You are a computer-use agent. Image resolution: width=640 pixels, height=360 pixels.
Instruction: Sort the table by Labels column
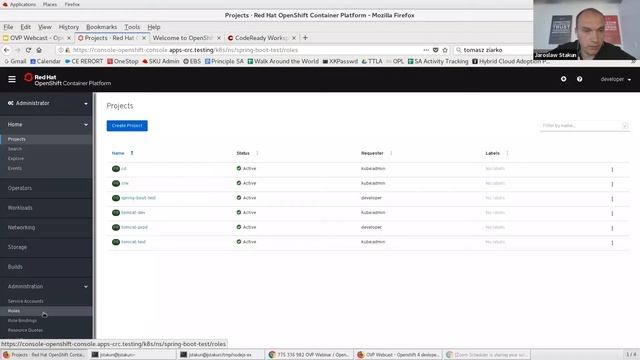(x=492, y=153)
